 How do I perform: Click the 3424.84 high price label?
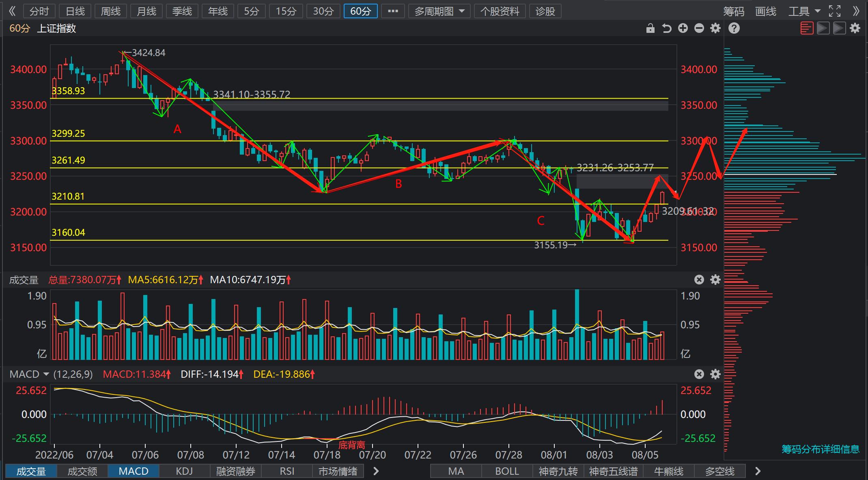(149, 53)
